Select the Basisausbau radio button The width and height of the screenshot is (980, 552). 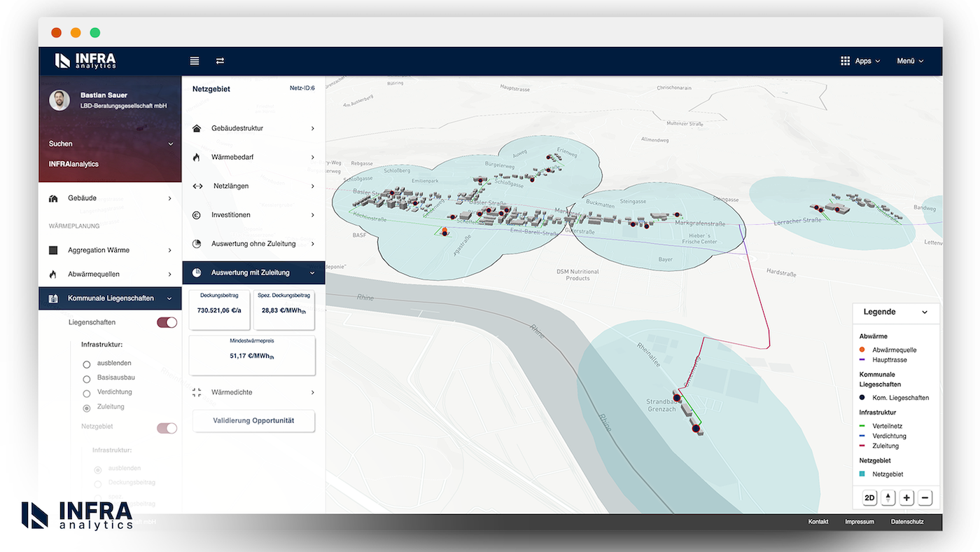87,379
